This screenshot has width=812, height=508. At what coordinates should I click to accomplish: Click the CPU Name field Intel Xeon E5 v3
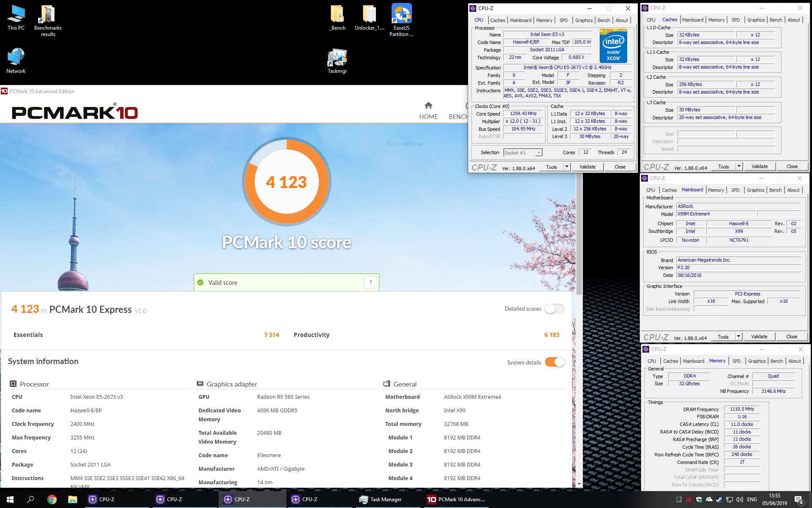click(547, 35)
